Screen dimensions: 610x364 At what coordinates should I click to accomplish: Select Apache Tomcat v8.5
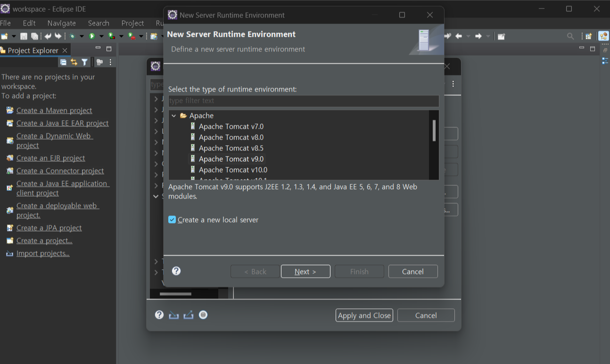[x=231, y=148]
